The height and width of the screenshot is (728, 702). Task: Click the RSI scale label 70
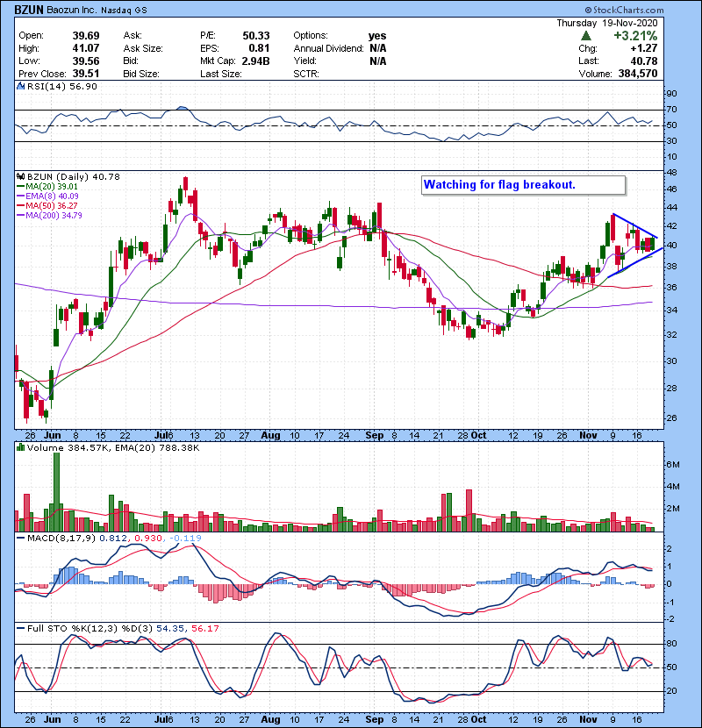click(672, 110)
